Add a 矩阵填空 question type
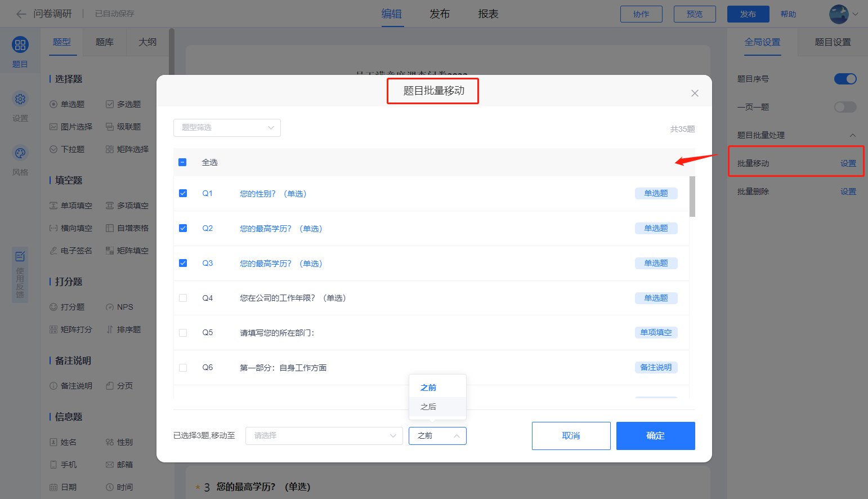The width and height of the screenshot is (868, 499). pyautogui.click(x=127, y=251)
